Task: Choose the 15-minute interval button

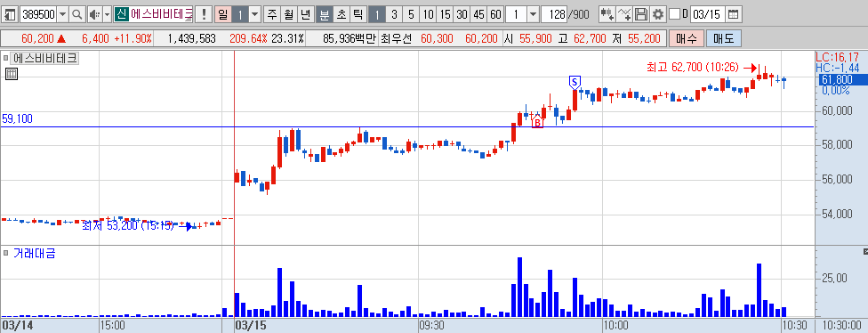Action: (445, 14)
